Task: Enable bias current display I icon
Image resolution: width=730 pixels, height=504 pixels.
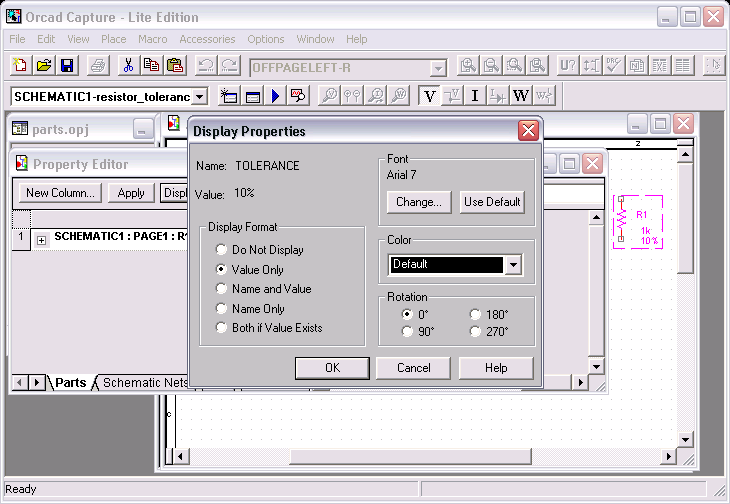Action: (x=475, y=96)
